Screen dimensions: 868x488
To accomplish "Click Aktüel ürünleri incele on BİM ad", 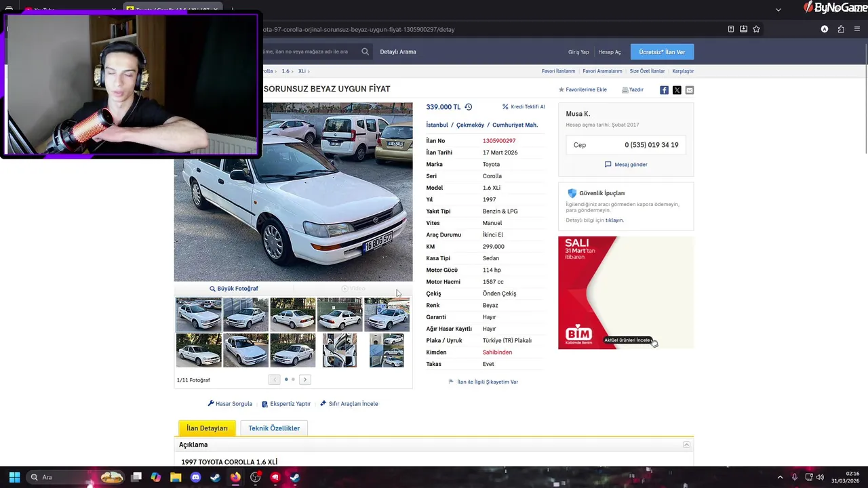I will tap(627, 340).
